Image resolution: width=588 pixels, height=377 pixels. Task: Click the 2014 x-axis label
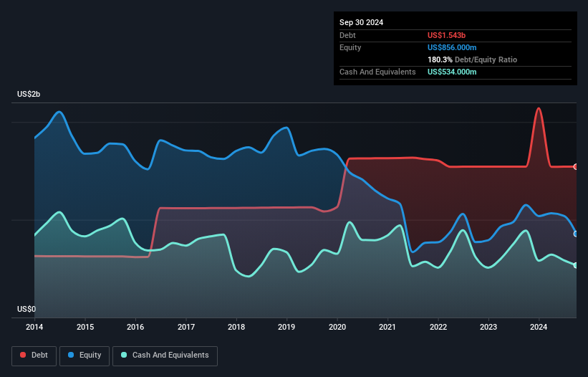click(x=34, y=328)
